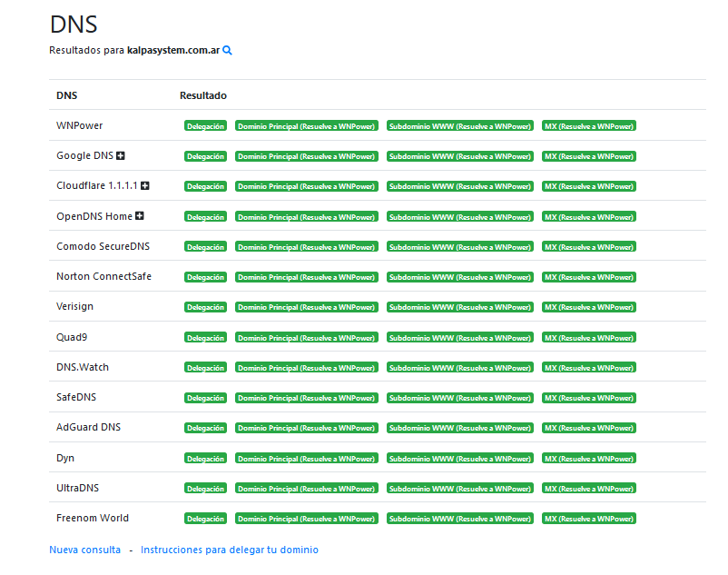Click the large DNS page heading
This screenshot has width=728, height=575.
click(74, 25)
